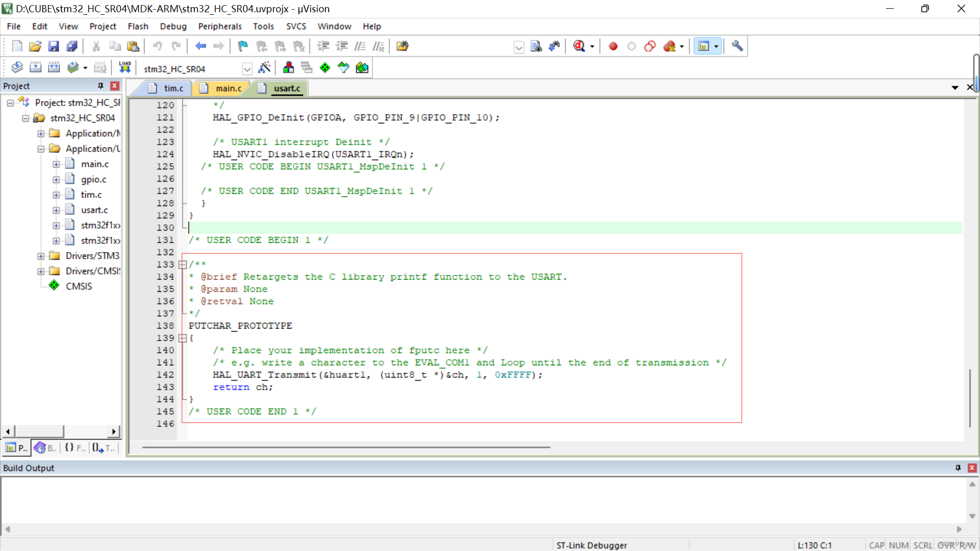Open Configuration wrench icon
The width and height of the screenshot is (980, 551).
(737, 46)
